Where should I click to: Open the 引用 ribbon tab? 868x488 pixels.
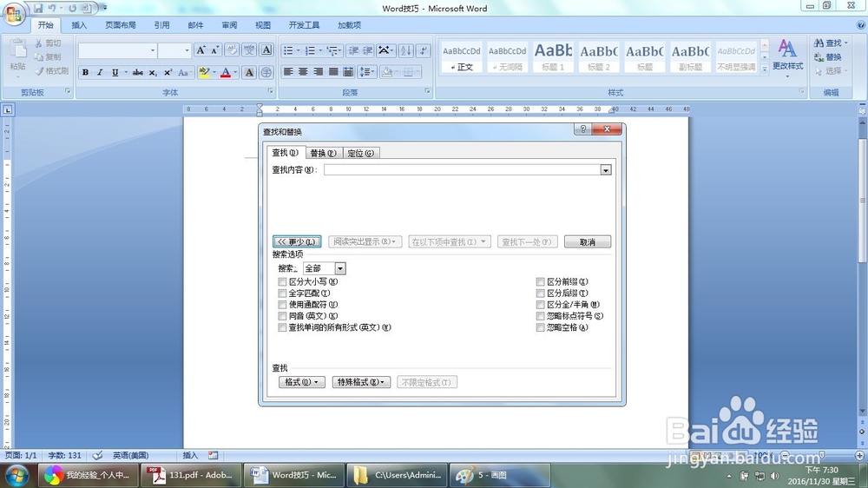161,25
